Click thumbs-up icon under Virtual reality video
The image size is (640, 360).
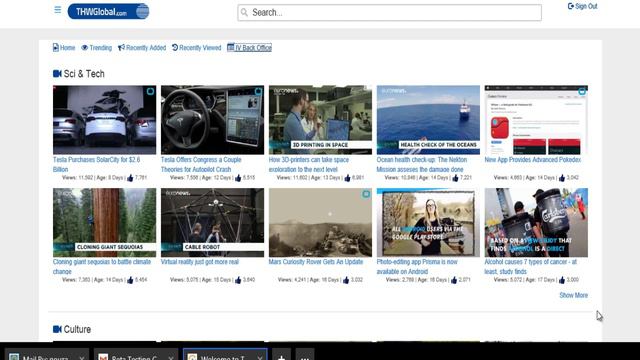[x=238, y=280]
